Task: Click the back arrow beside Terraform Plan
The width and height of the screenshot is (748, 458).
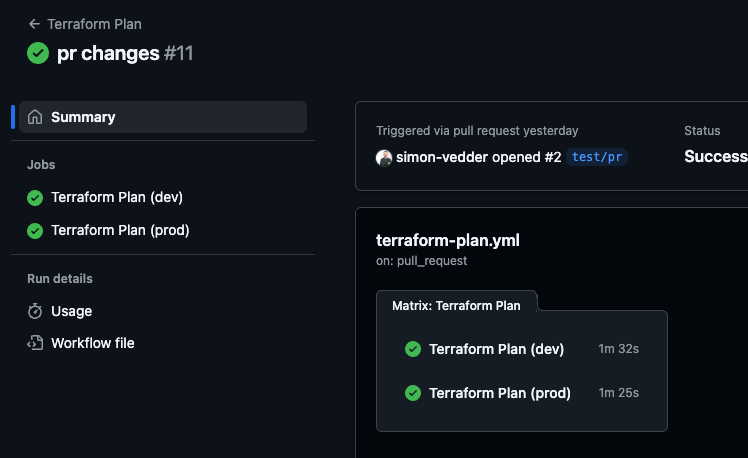Action: (x=35, y=24)
